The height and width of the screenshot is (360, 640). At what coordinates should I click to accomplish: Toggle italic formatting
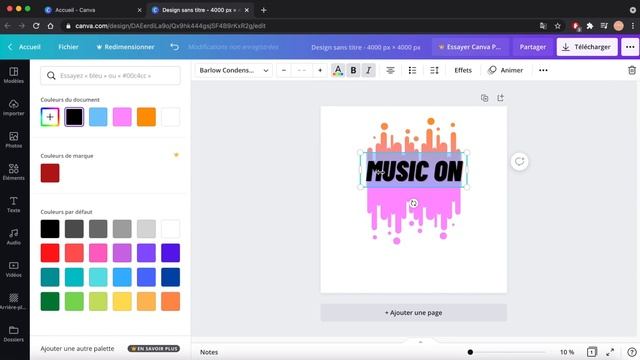click(x=369, y=70)
